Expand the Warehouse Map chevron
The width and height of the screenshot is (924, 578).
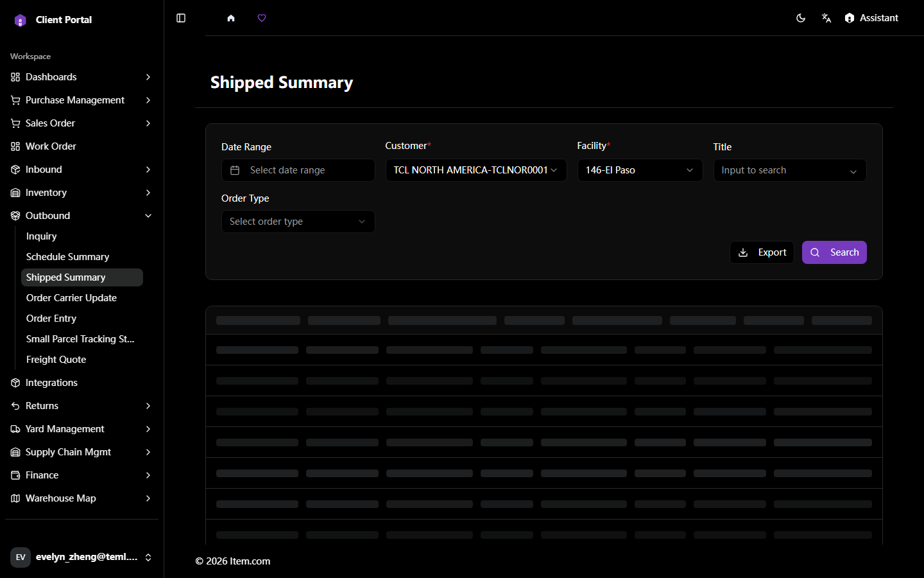tap(148, 498)
